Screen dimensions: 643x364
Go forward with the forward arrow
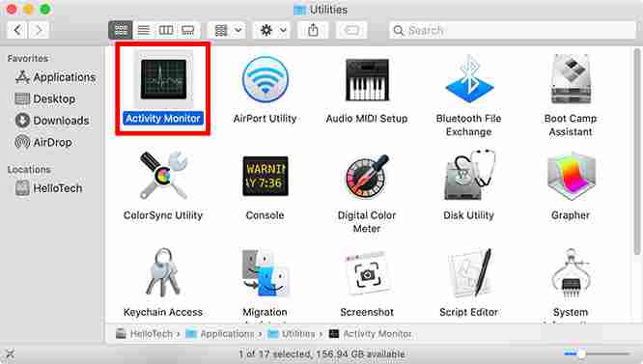tap(39, 30)
